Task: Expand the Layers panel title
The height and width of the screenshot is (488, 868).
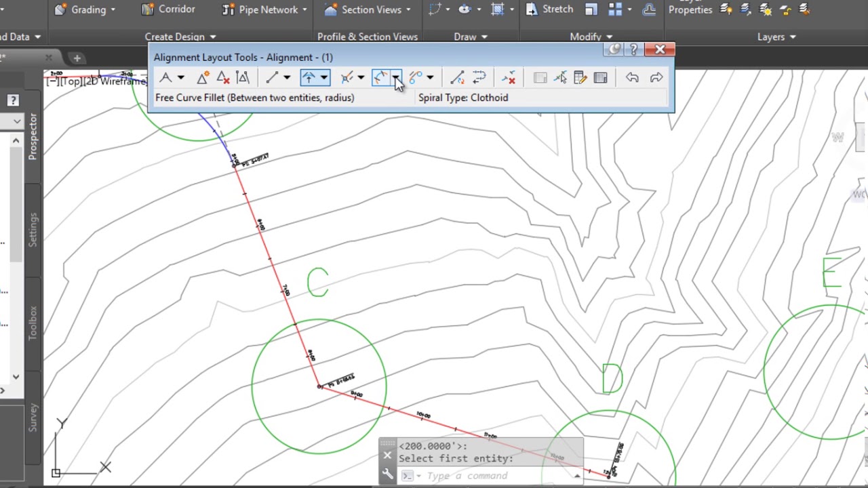Action: click(776, 37)
